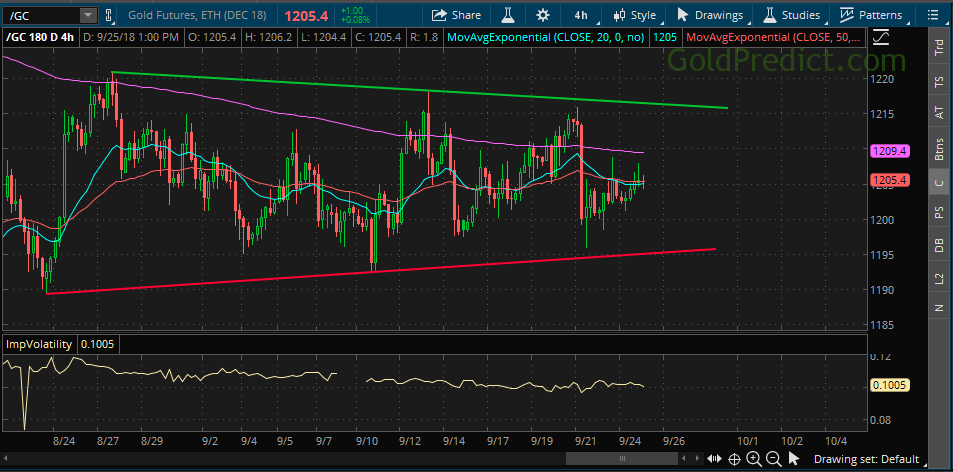Select the C sidebar tab
Viewport: 953px width, 472px height.
[x=939, y=182]
